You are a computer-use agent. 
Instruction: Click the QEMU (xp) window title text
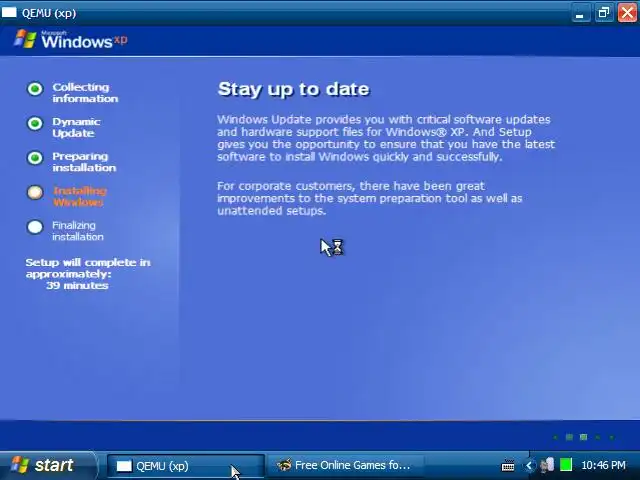coord(49,13)
